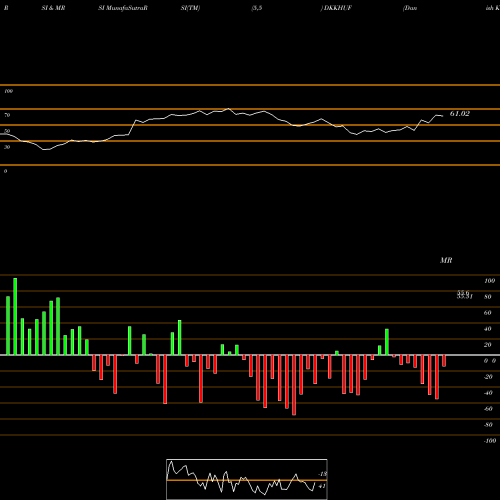Click the mini overview chart thumbnail

click(247, 479)
